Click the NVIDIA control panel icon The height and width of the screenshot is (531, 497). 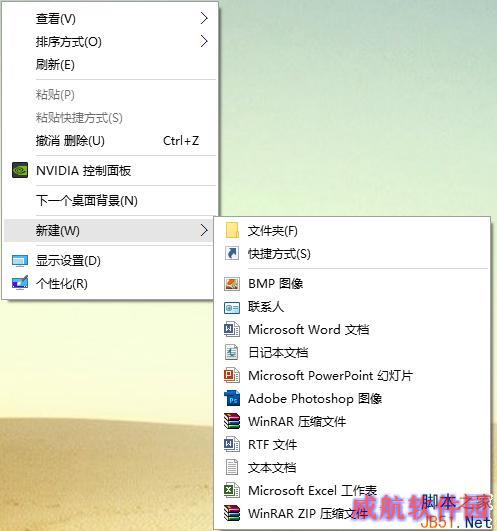click(x=20, y=170)
